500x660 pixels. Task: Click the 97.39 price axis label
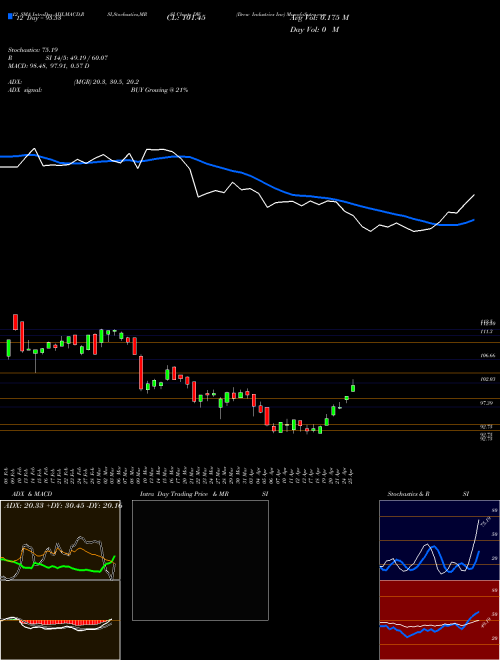[487, 403]
